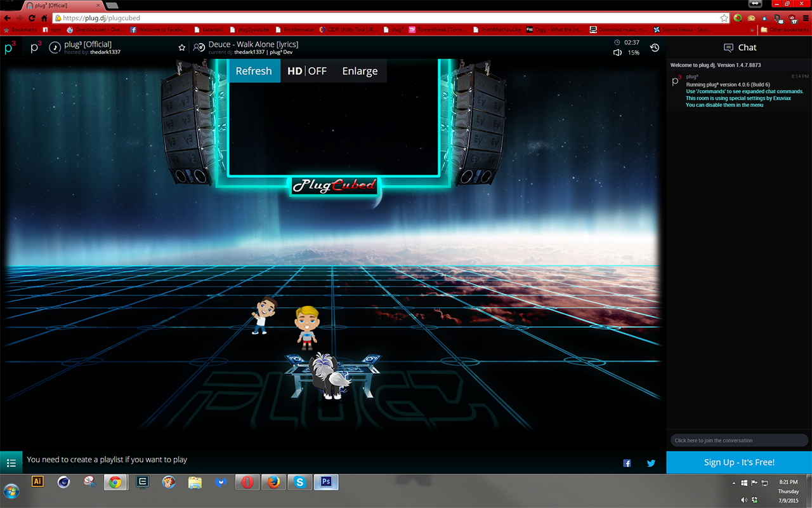The width and height of the screenshot is (812, 508).
Task: Switch to Opera in the taskbar
Action: [247, 482]
